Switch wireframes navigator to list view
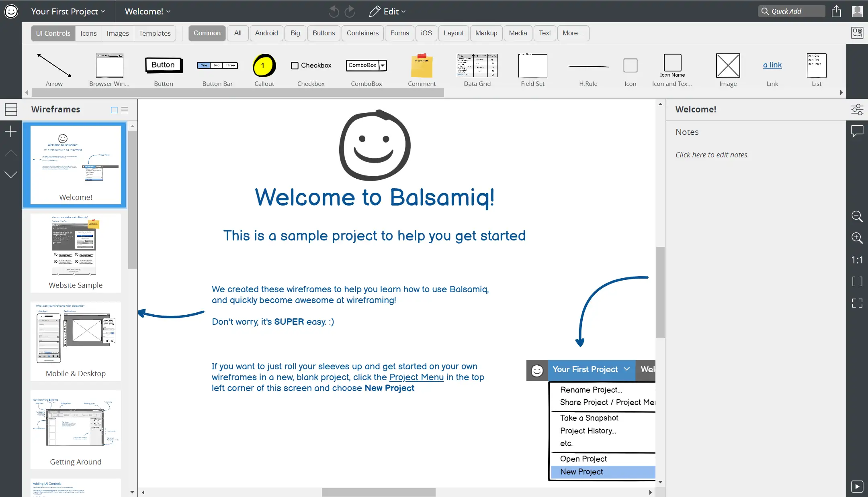 pyautogui.click(x=125, y=110)
